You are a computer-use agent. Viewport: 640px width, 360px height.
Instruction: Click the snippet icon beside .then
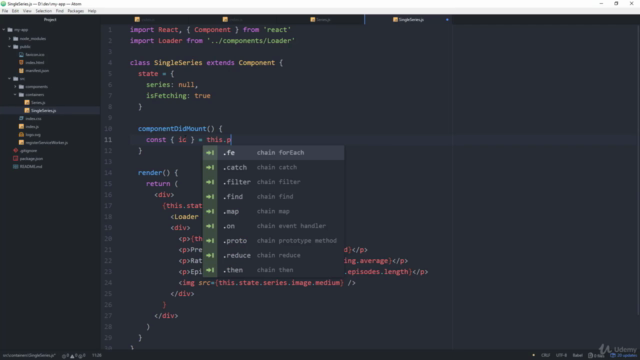point(210,270)
